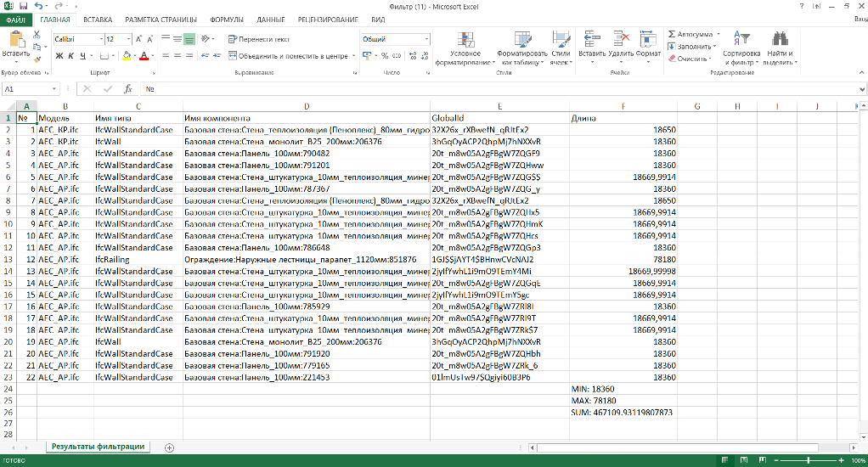Toggle Перенести текст wrap text
868x467 pixels.
(259, 39)
